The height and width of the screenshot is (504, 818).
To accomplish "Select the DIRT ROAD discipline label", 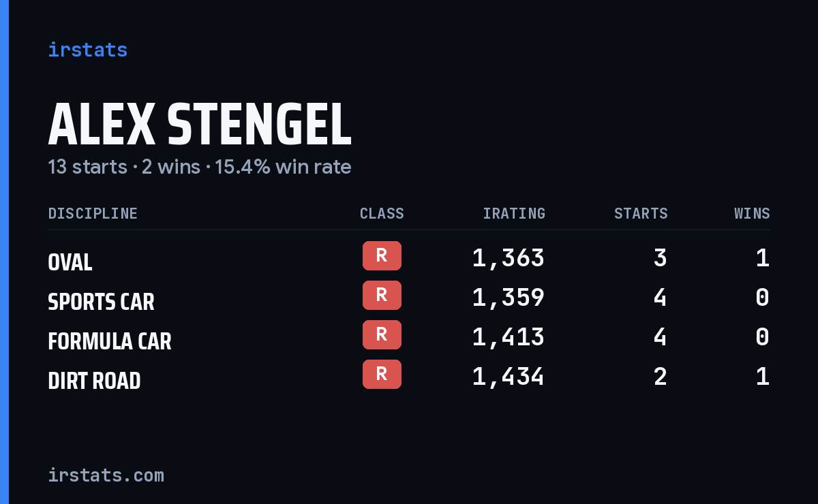I will point(94,381).
